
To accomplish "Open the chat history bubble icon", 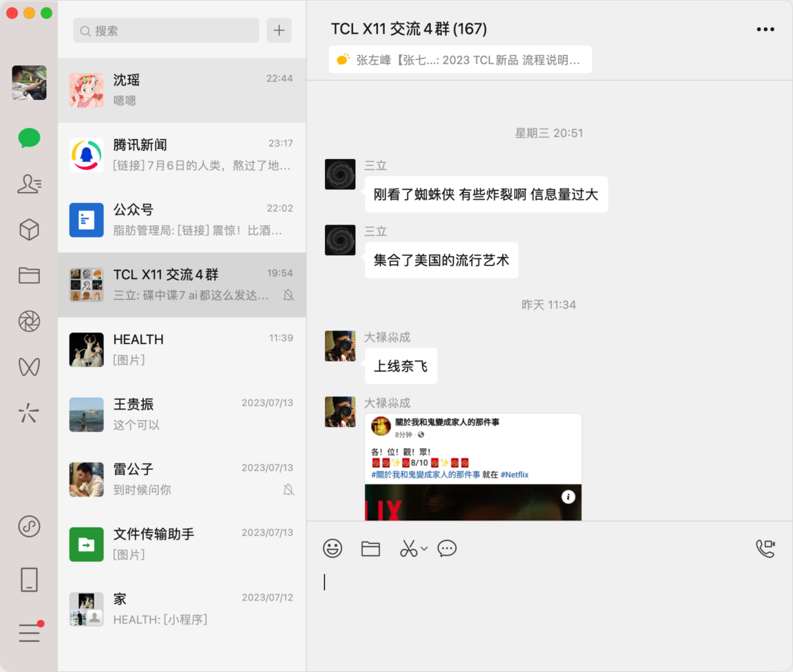I will point(447,549).
